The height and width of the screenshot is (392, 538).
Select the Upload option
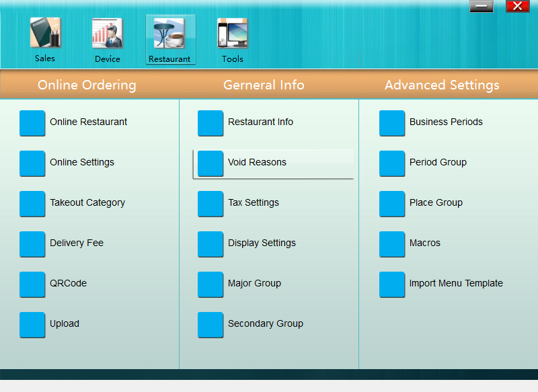65,323
